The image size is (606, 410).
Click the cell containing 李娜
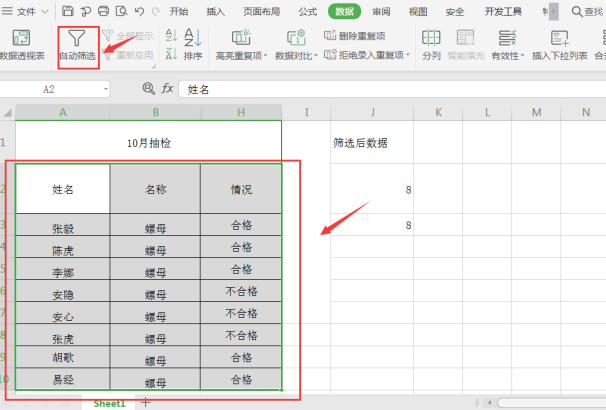click(63, 269)
